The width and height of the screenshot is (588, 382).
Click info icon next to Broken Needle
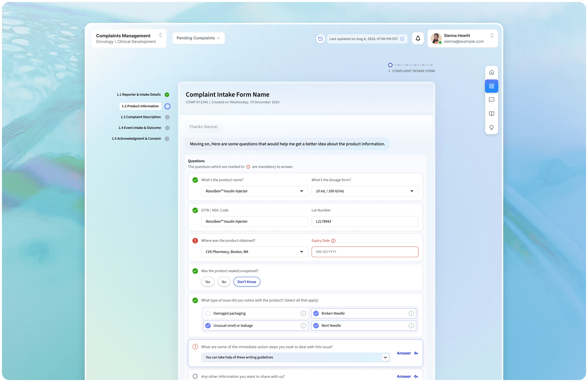click(x=411, y=313)
